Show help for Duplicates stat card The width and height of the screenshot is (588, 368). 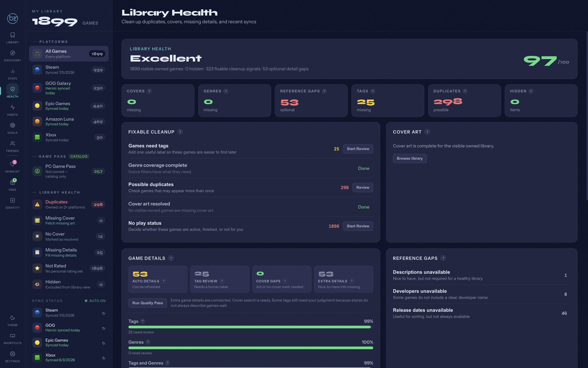pos(465,91)
